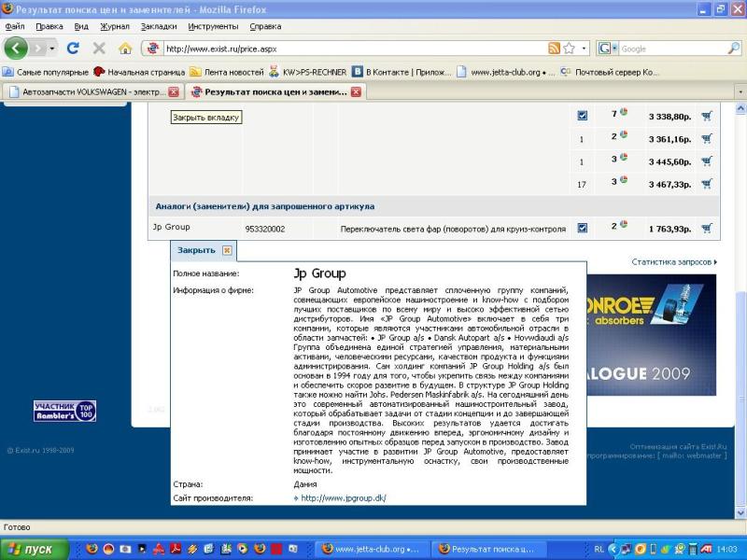Switch to Результат поиска taskbar window

[489, 549]
